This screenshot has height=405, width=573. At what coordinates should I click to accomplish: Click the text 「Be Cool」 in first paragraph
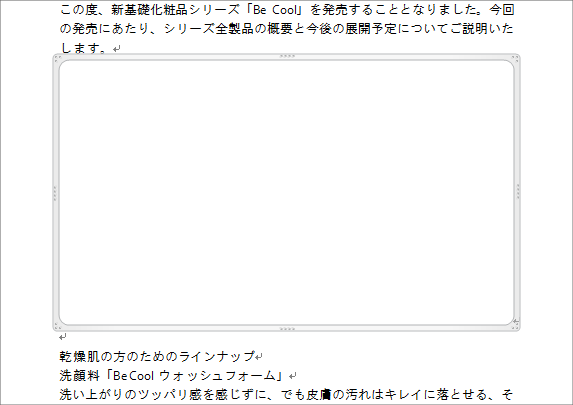(274, 10)
